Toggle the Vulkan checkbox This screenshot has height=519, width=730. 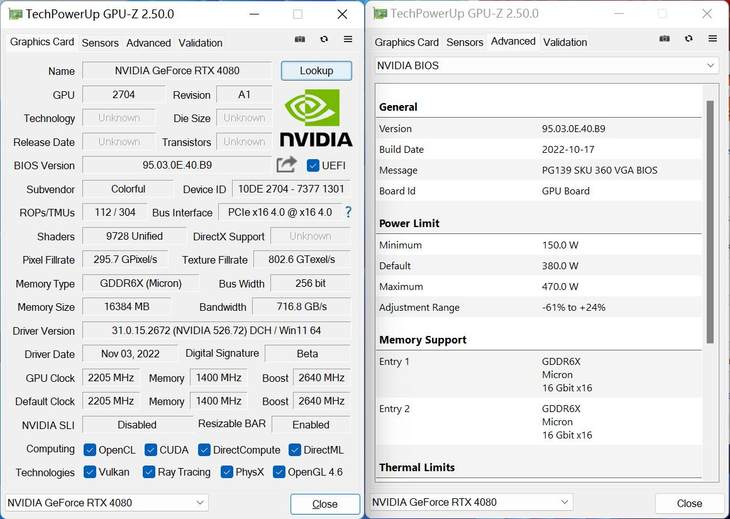(89, 472)
